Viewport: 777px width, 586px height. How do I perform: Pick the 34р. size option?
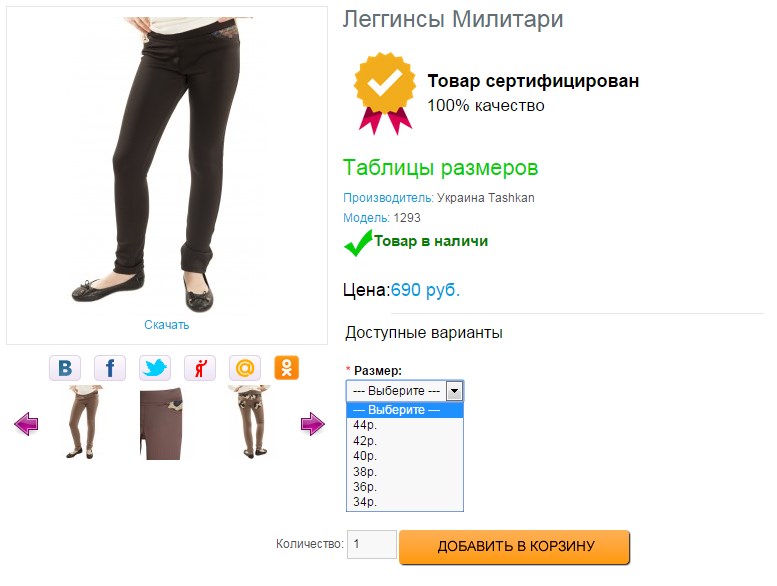[x=364, y=502]
